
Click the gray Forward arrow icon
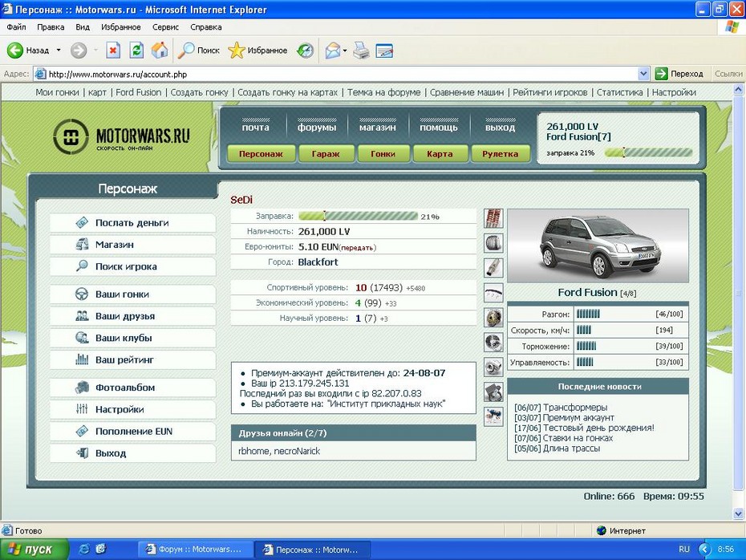tap(79, 50)
